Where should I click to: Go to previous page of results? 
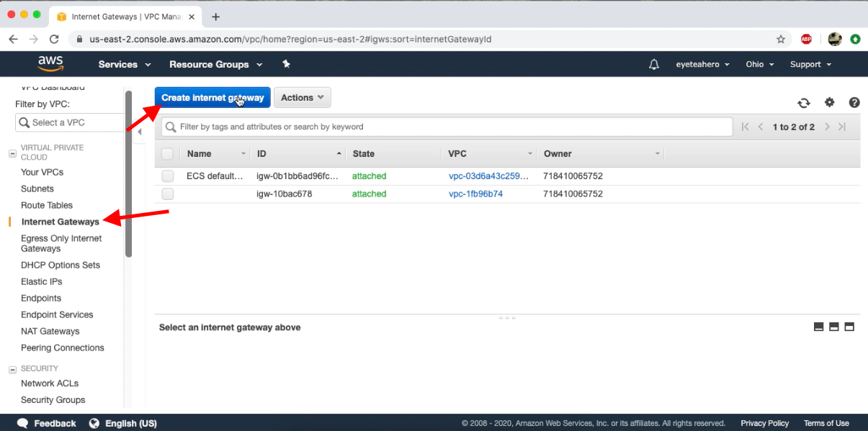[761, 127]
